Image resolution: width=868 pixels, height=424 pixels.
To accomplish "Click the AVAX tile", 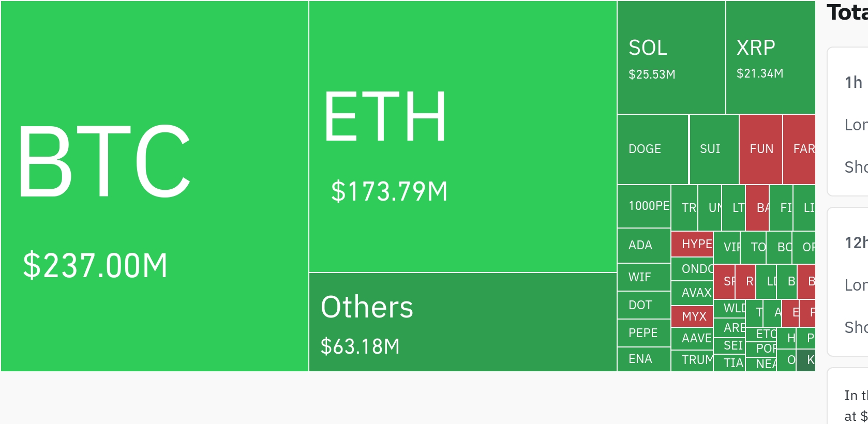I will [692, 293].
